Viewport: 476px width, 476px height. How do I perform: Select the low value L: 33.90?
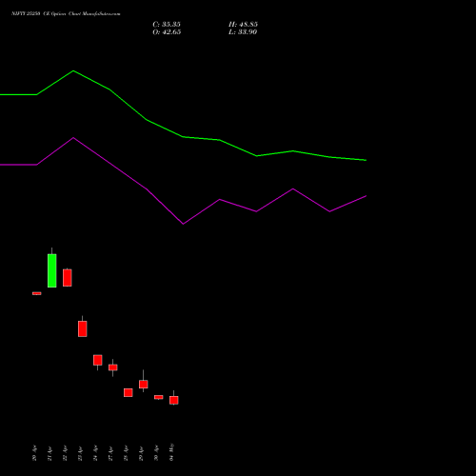(243, 32)
